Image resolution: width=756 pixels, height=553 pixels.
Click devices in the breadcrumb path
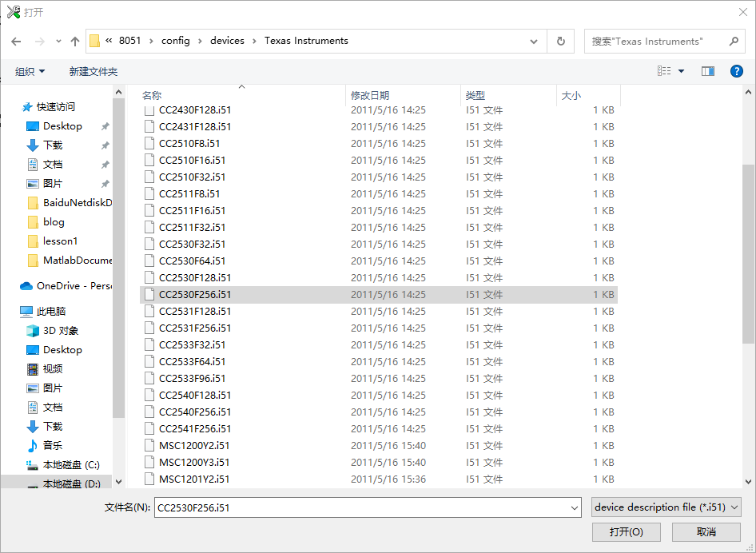click(x=227, y=41)
